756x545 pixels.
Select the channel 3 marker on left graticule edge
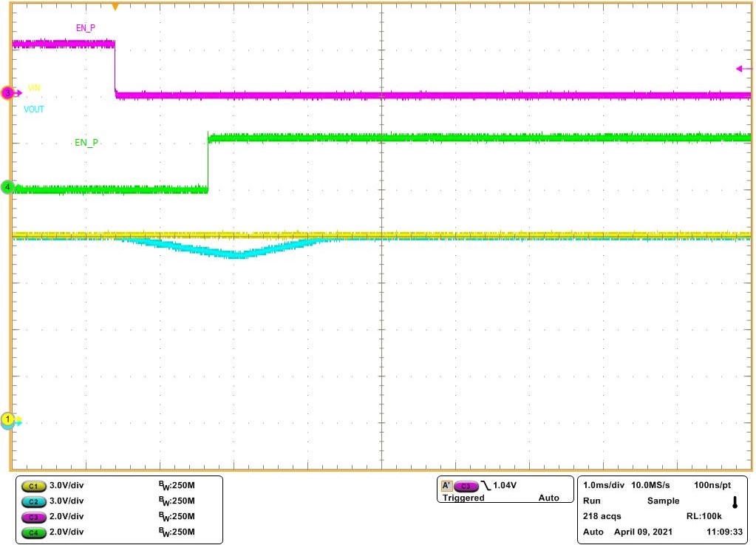point(7,92)
